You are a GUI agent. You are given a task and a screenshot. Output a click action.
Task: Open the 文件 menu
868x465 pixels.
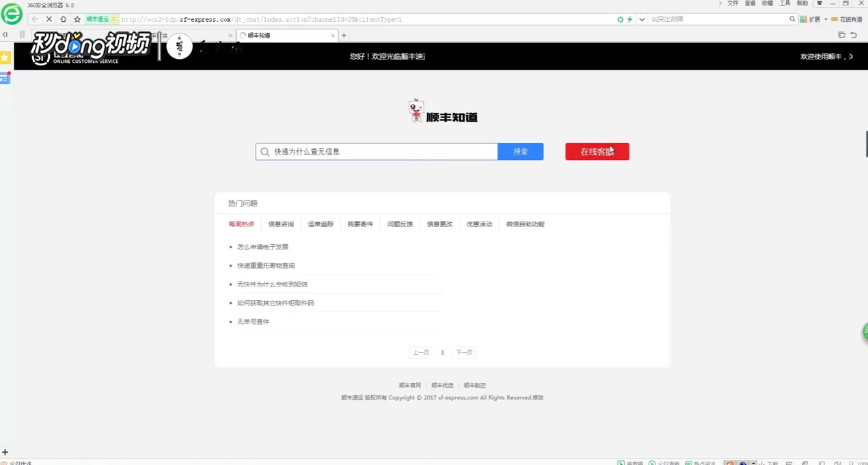(x=733, y=3)
